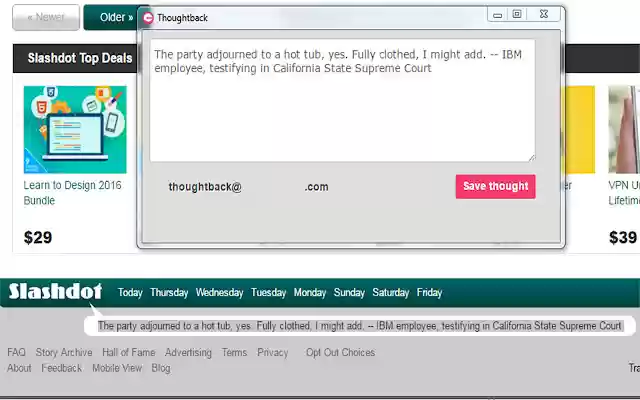Show Monday's stories
This screenshot has height=400, width=640.
tap(310, 293)
